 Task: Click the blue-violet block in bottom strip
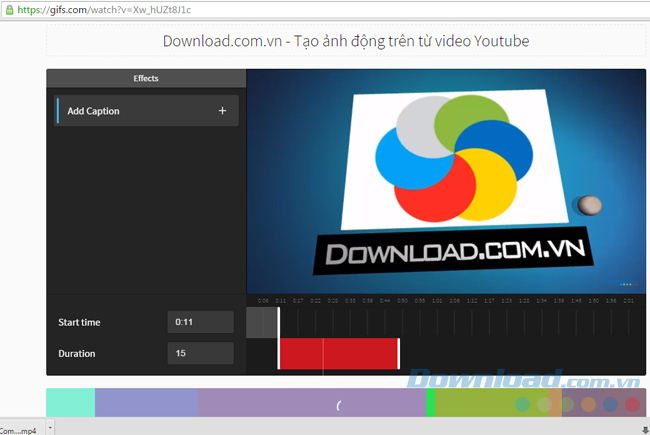pos(145,402)
